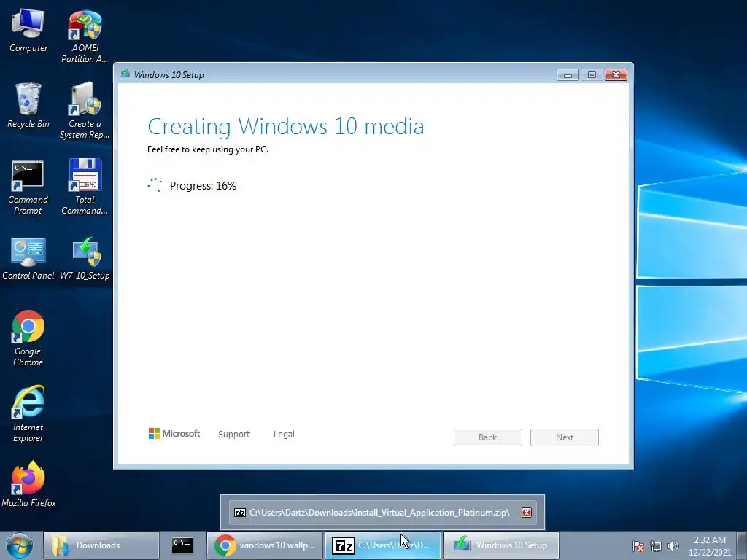
Task: Select the Mozilla Firefox desktop shortcut
Action: (28, 484)
